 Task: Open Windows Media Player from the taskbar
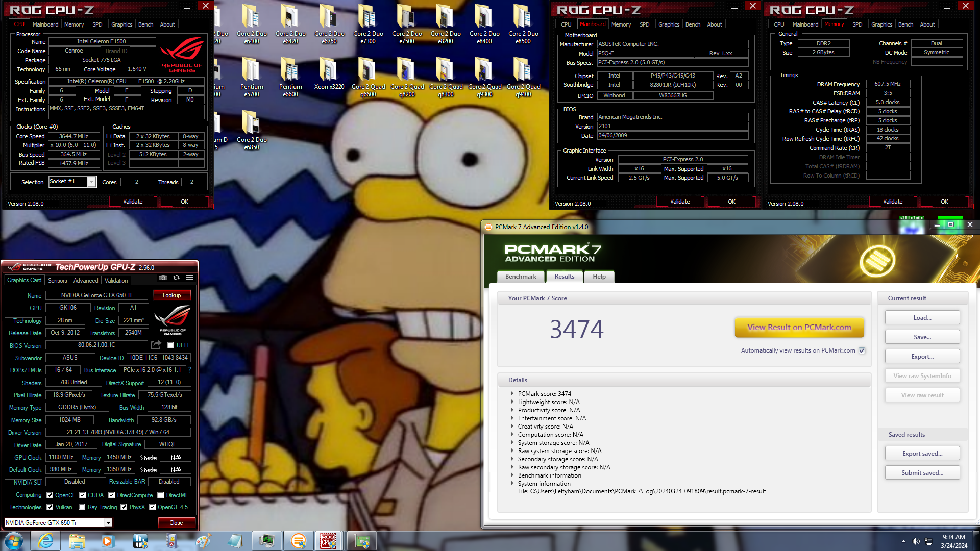coord(107,541)
